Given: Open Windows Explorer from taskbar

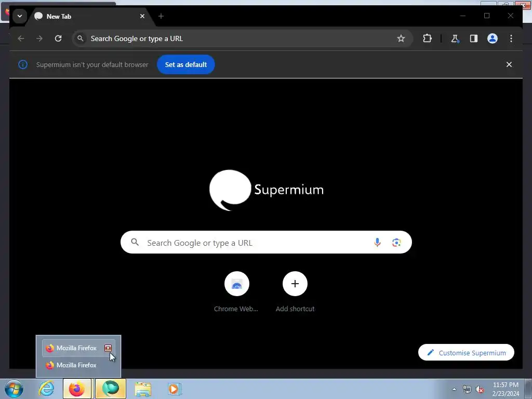Looking at the screenshot, I should click(x=143, y=389).
